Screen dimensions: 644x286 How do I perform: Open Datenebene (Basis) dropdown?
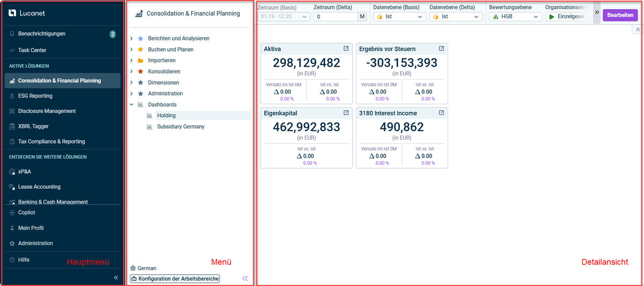399,17
